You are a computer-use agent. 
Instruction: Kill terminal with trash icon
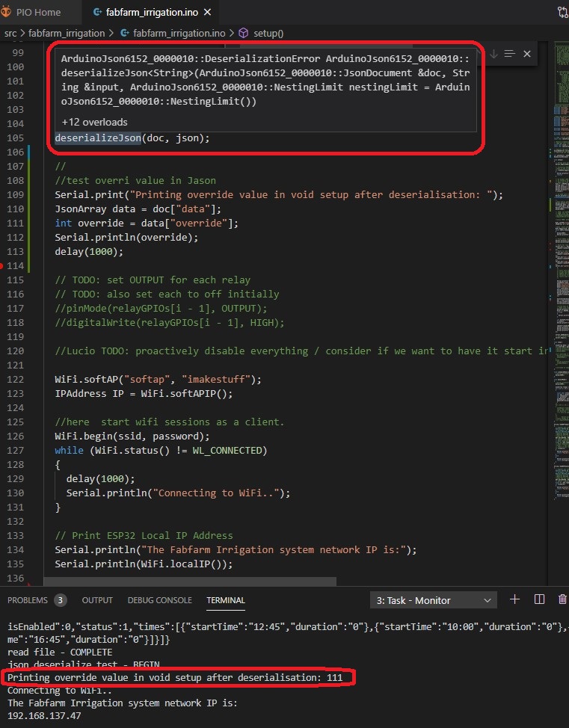point(562,600)
